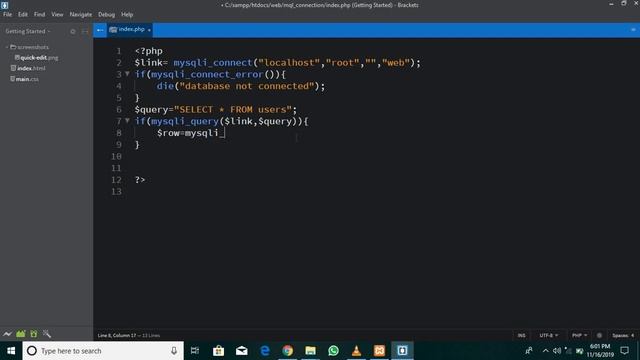Select the index.php tab
640x360 pixels.
(130, 30)
